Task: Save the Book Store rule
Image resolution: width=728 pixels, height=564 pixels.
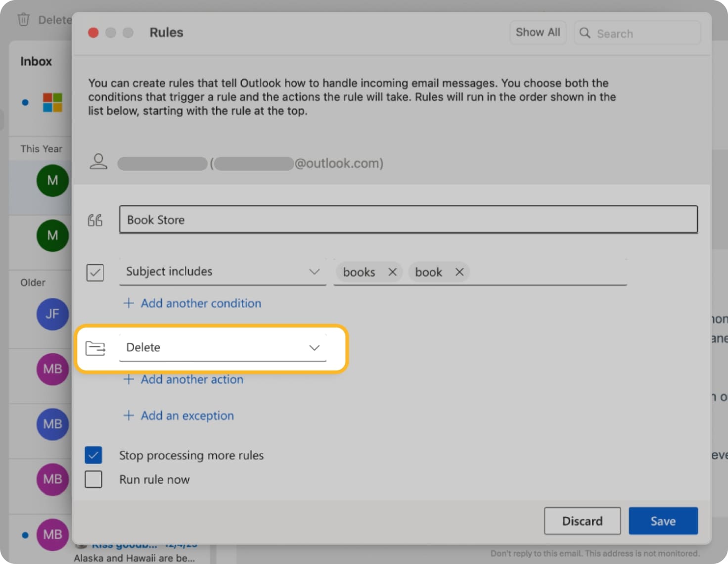Action: tap(663, 520)
